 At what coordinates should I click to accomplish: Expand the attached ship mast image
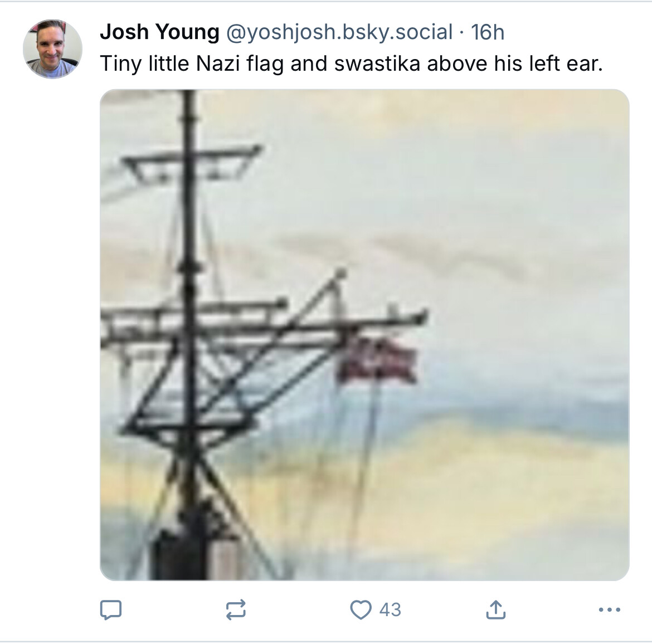pos(364,335)
